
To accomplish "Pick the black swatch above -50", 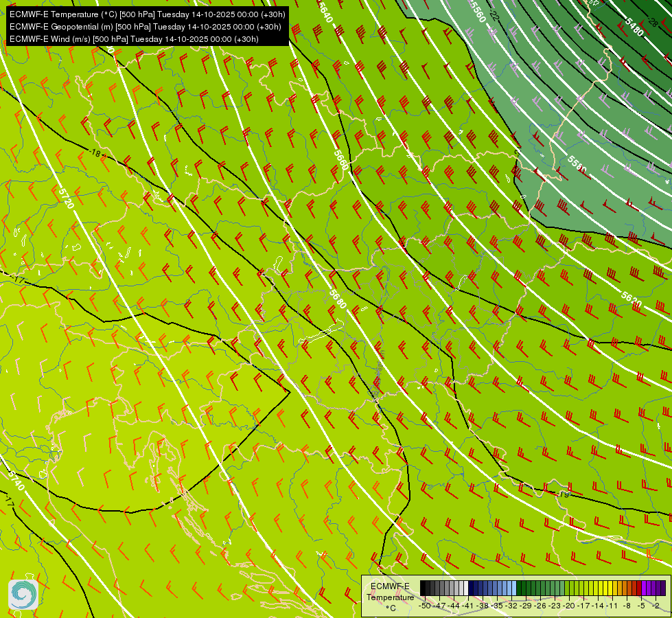I will point(423,588).
